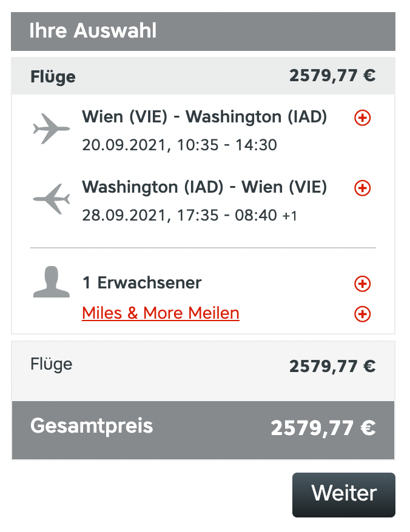Screen dimensions: 410x532
Task: Click the Gesamtpreis total price bar
Action: click(203, 430)
